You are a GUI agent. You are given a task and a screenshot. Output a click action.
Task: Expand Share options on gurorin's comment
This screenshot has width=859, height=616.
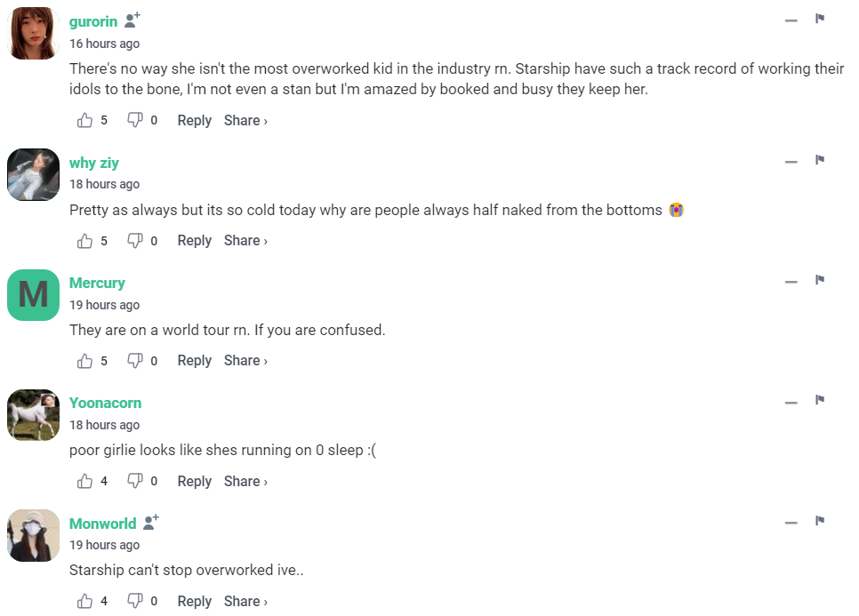pyautogui.click(x=245, y=120)
